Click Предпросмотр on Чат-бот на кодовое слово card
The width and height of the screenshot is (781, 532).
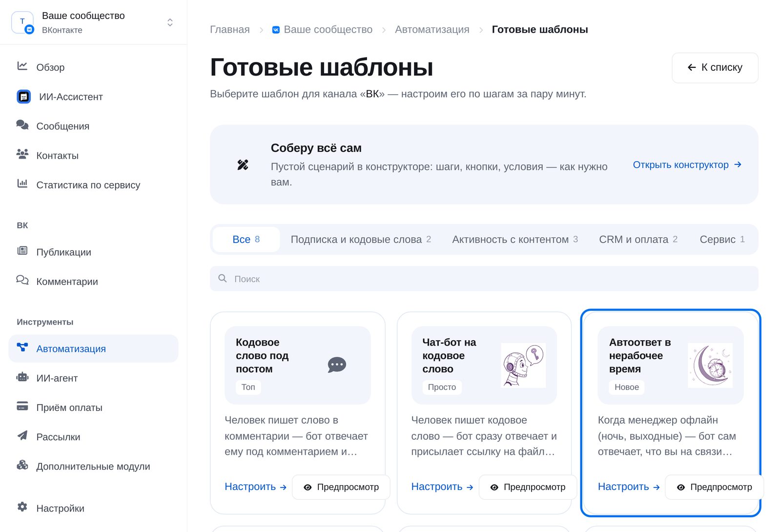pos(528,487)
